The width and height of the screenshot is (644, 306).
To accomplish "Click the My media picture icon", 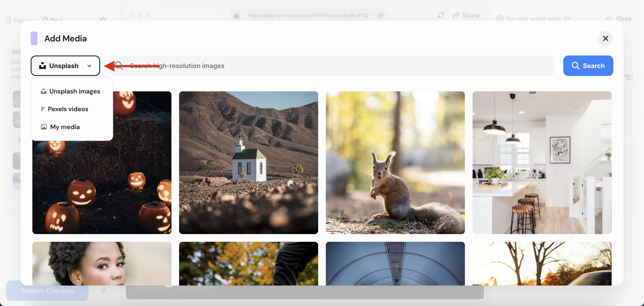I will pos(44,127).
